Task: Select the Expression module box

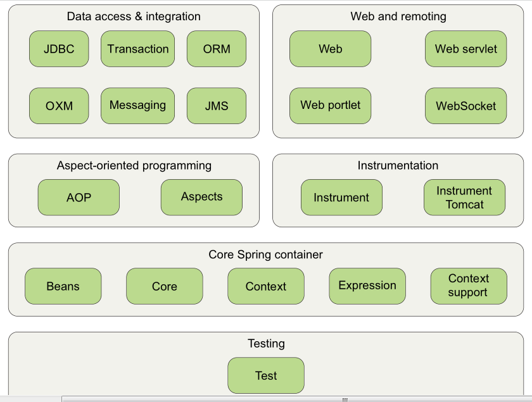Action: click(x=367, y=286)
